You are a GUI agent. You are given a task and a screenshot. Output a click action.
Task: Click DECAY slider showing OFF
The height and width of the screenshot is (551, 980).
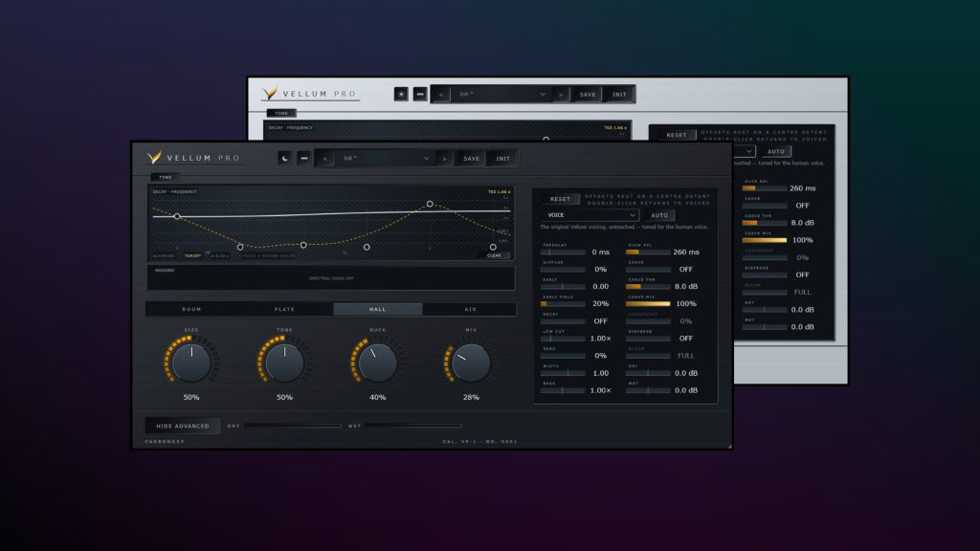point(563,321)
